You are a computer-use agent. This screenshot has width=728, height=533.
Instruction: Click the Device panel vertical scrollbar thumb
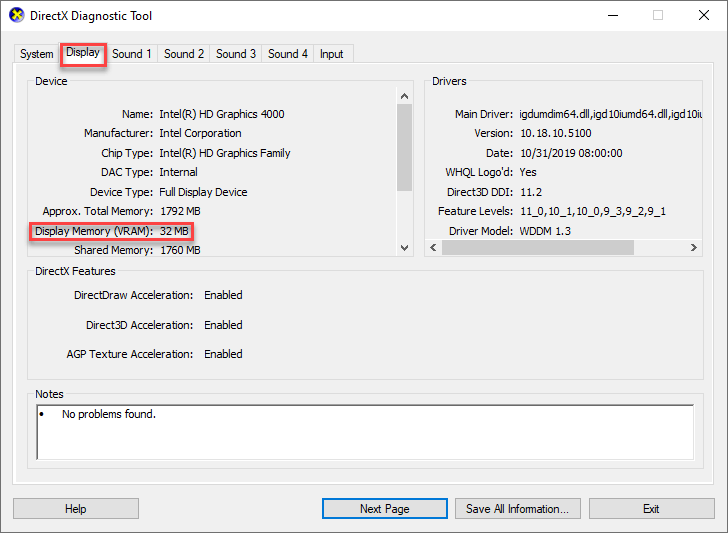pyautogui.click(x=404, y=147)
